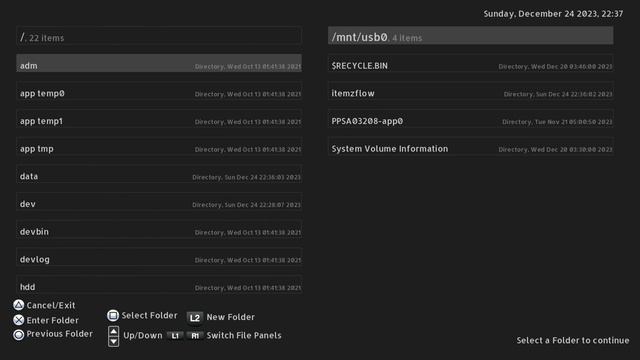This screenshot has width=640, height=360.
Task: Click the R1 switch panel icon
Action: pyautogui.click(x=195, y=336)
